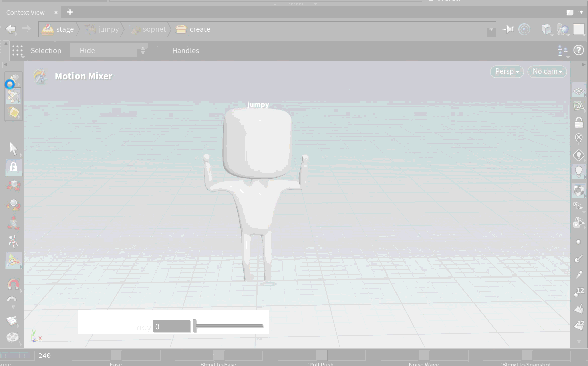
Task: Navigate to sopnet in the path
Action: click(x=149, y=29)
